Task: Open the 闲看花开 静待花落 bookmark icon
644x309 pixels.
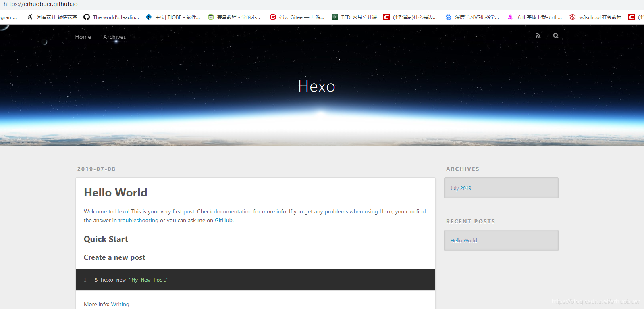Action: click(30, 17)
